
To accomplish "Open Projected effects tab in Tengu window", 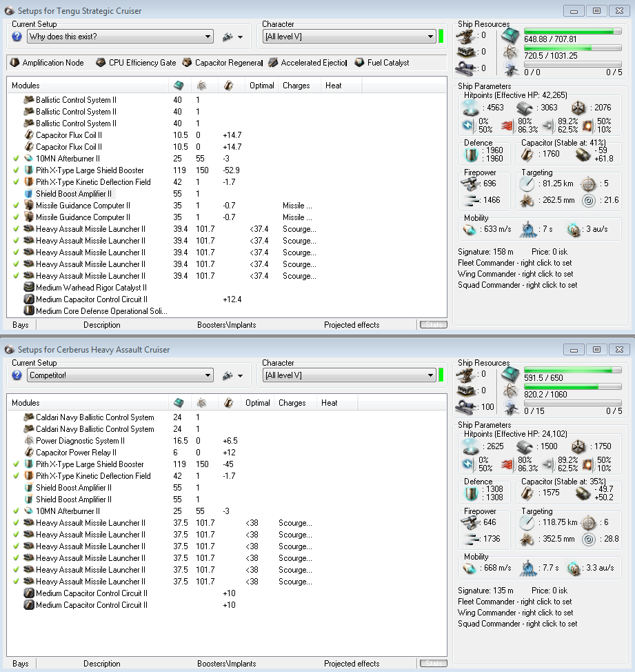I will point(352,325).
